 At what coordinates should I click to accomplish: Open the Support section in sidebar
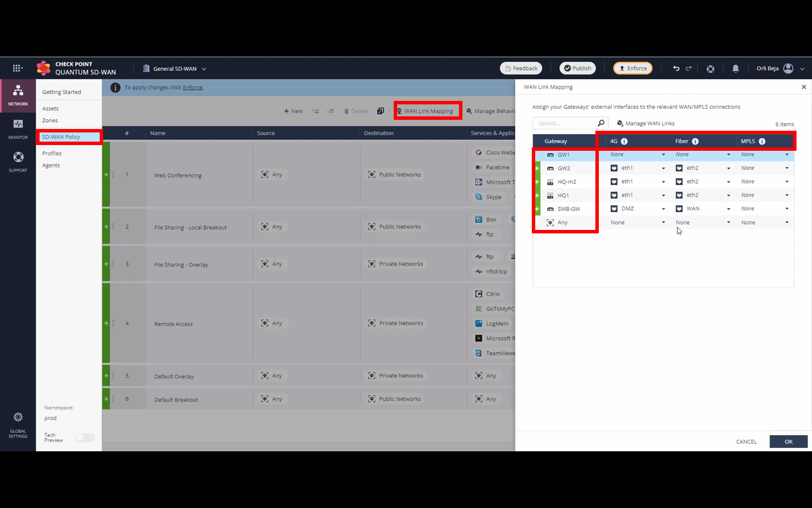coord(18,162)
